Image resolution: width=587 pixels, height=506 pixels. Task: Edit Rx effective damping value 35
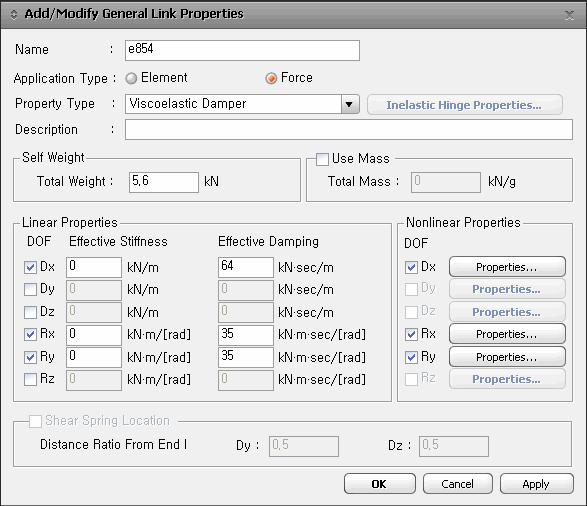246,335
